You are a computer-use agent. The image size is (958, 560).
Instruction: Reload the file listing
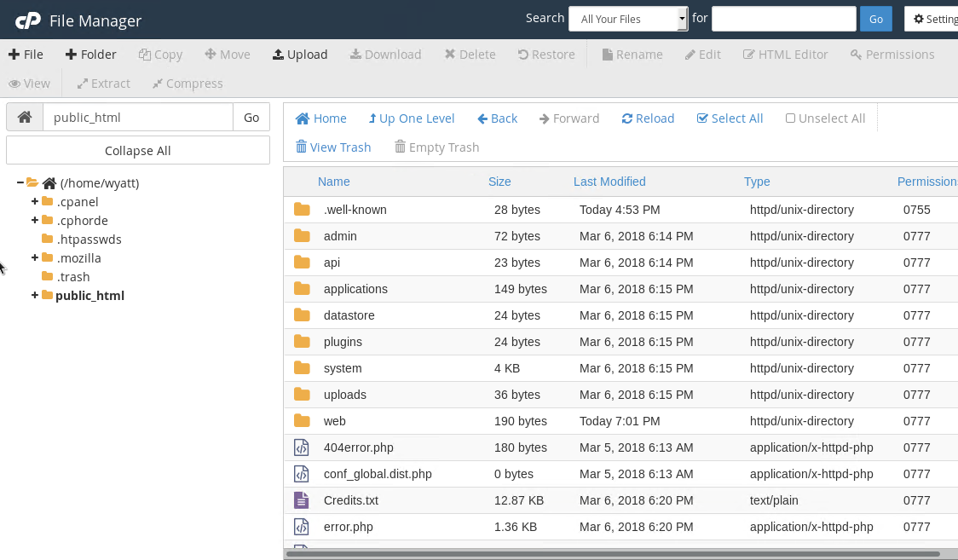(x=649, y=118)
